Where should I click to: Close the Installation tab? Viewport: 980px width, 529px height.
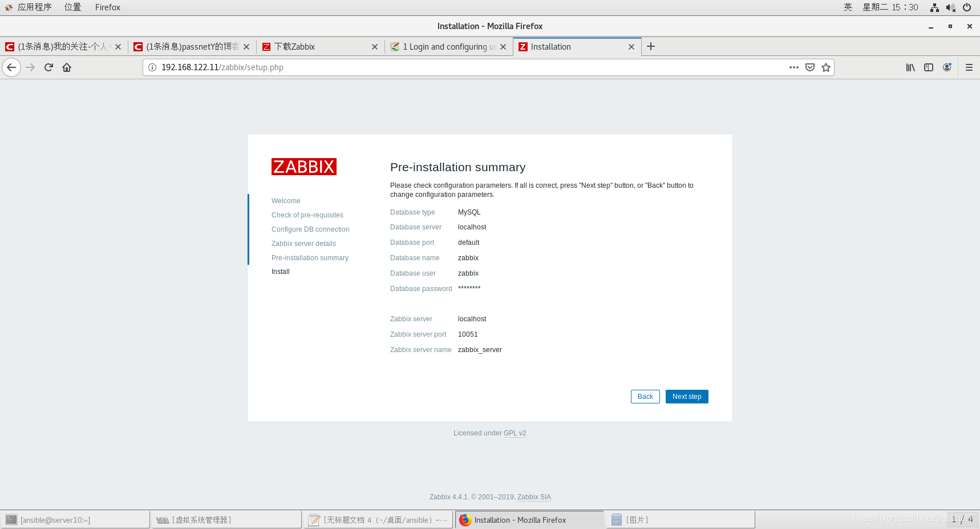coord(631,47)
